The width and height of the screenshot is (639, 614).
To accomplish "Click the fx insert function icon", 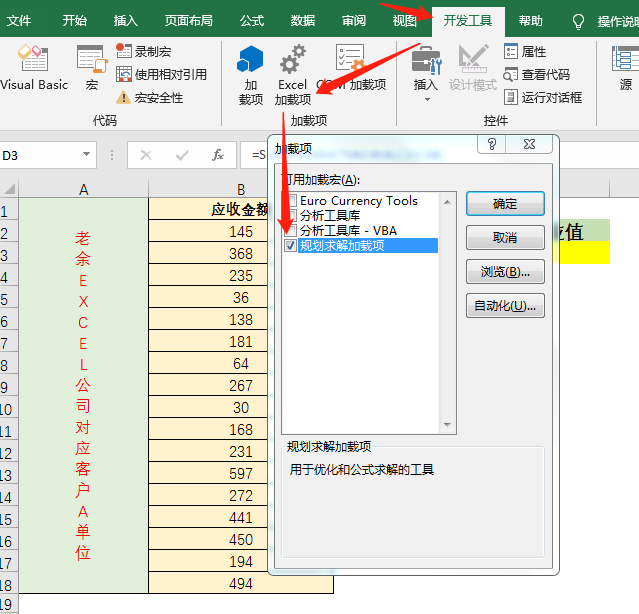I will [218, 155].
